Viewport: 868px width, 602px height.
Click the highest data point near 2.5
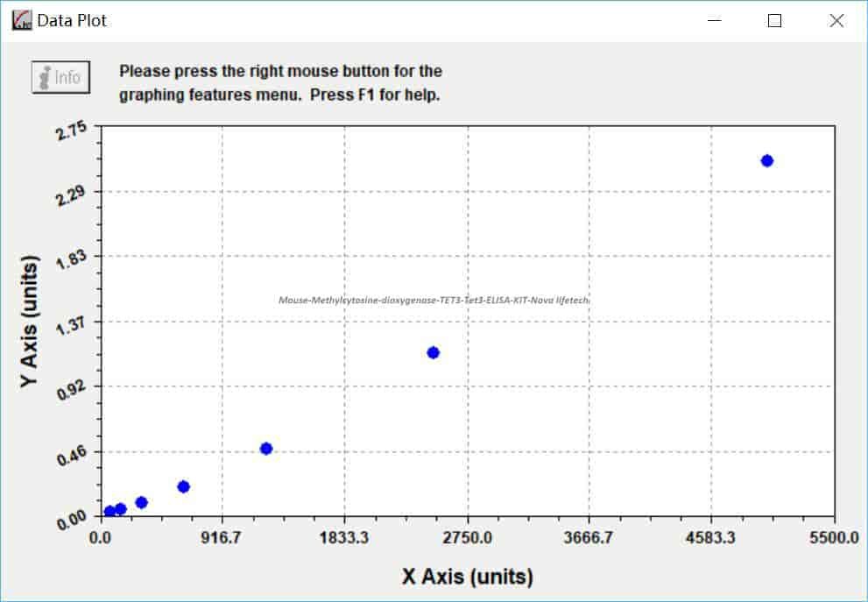tap(766, 160)
